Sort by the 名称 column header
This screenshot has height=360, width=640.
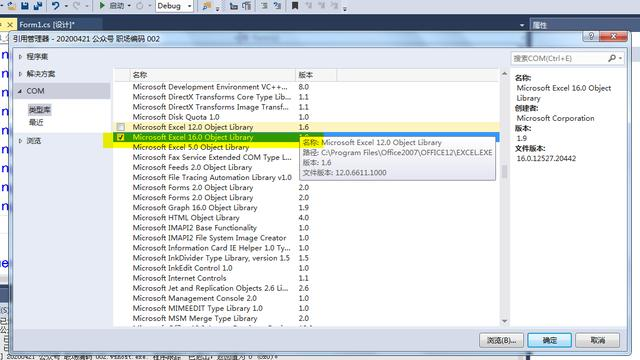(213, 75)
